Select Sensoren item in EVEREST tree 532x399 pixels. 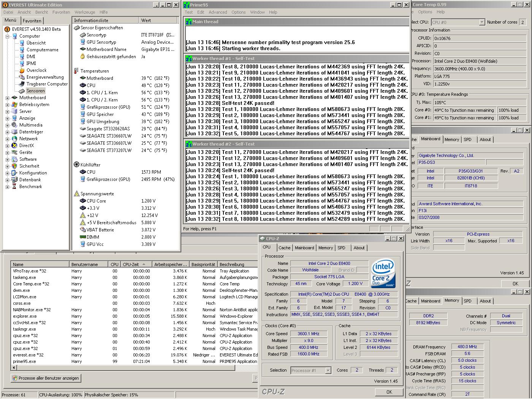click(35, 91)
